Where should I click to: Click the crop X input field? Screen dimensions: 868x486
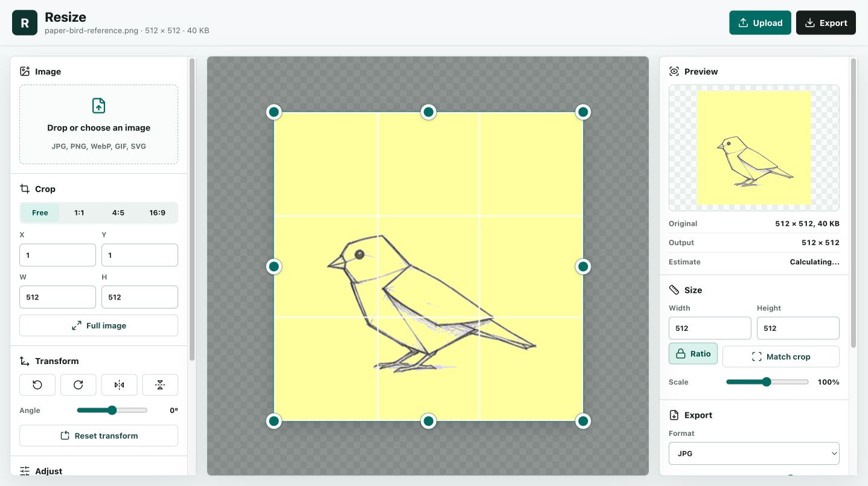coord(57,255)
